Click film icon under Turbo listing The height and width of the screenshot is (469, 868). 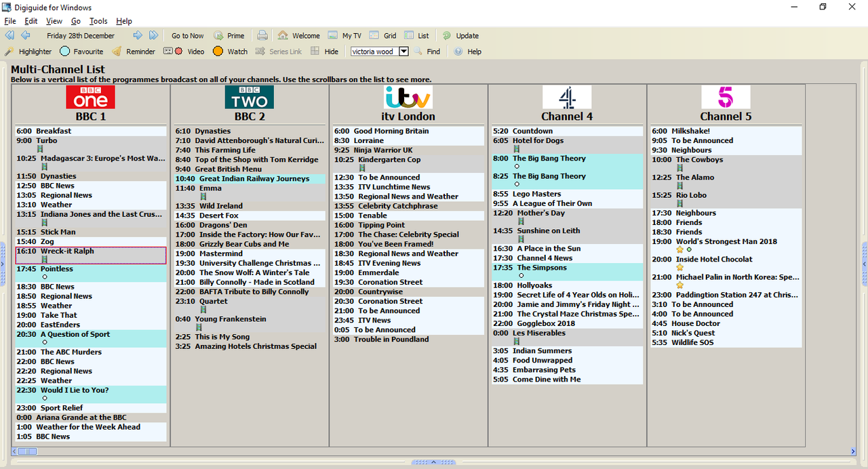coord(40,149)
